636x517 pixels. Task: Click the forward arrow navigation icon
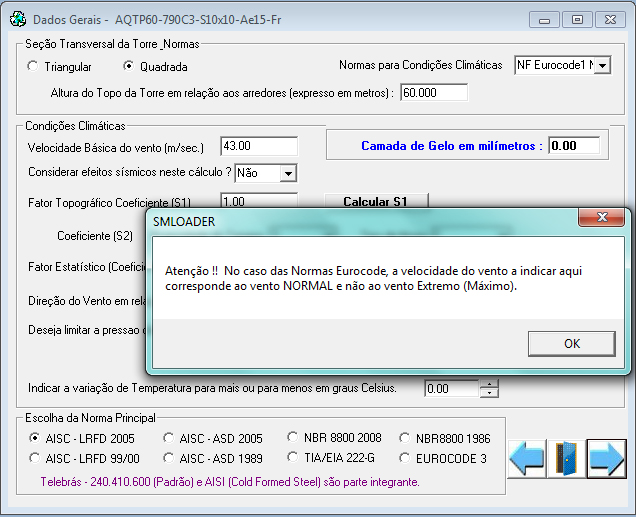pos(606,459)
